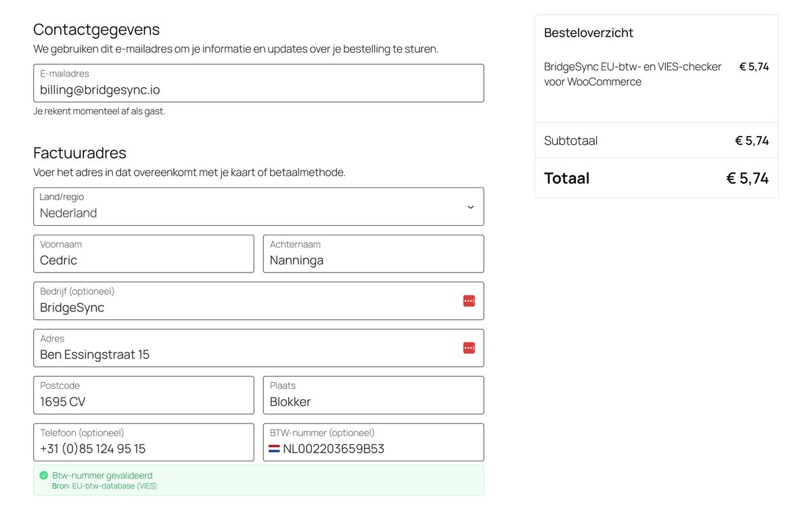Image resolution: width=812 pixels, height=510 pixels.
Task: Focus the E-mailadres input field
Action: click(258, 90)
